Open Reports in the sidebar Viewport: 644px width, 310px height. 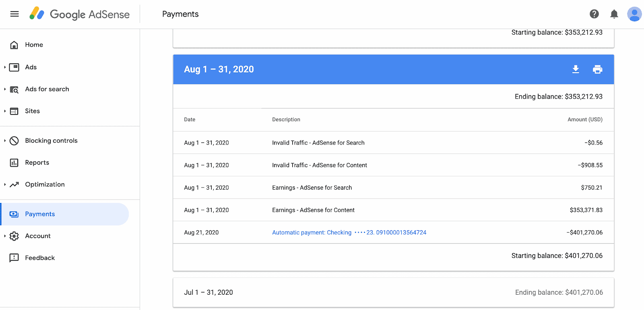(x=37, y=163)
